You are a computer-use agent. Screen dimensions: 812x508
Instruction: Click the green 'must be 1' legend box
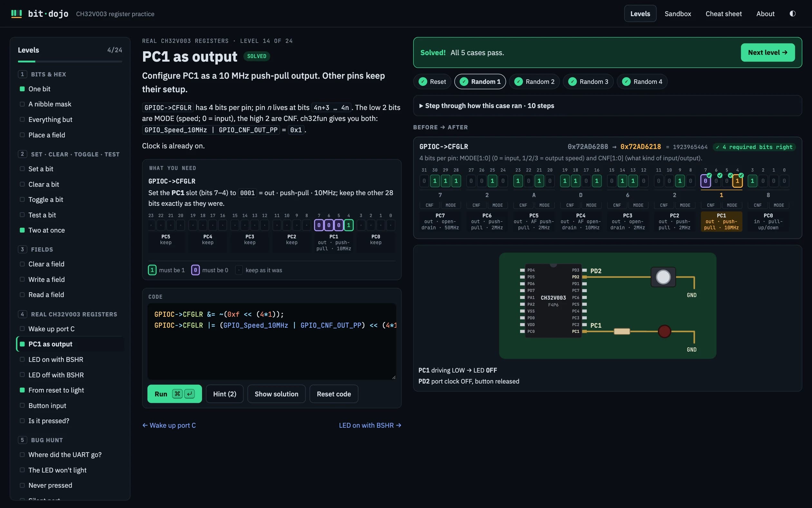(x=152, y=270)
